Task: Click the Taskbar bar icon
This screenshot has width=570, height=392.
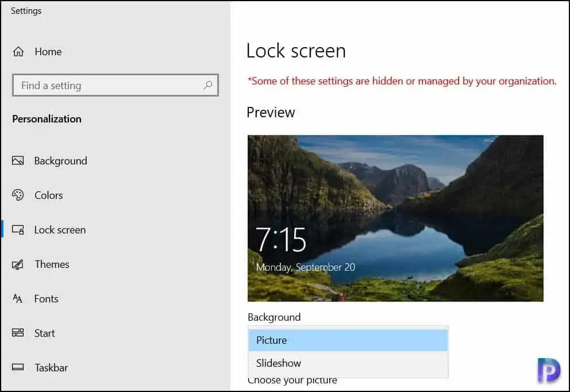Action: [18, 367]
